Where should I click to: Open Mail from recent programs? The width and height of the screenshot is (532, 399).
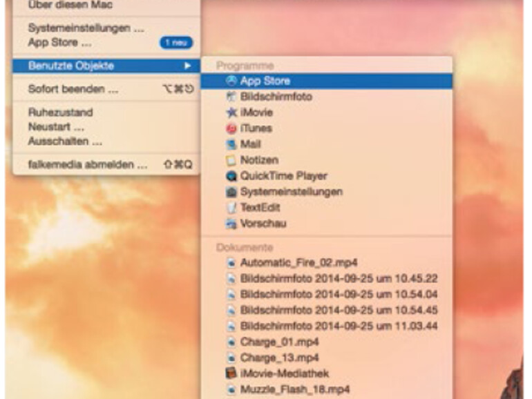click(326, 144)
